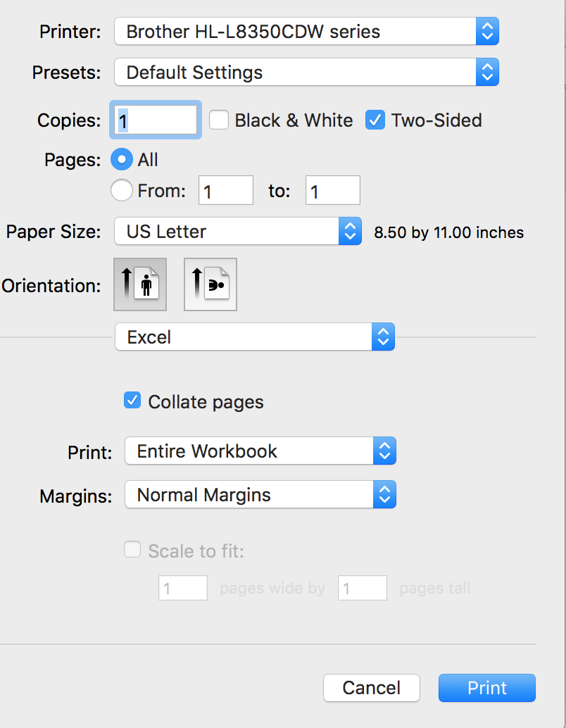Image resolution: width=566 pixels, height=728 pixels.
Task: Uncheck the Two-Sided option
Action: (375, 120)
